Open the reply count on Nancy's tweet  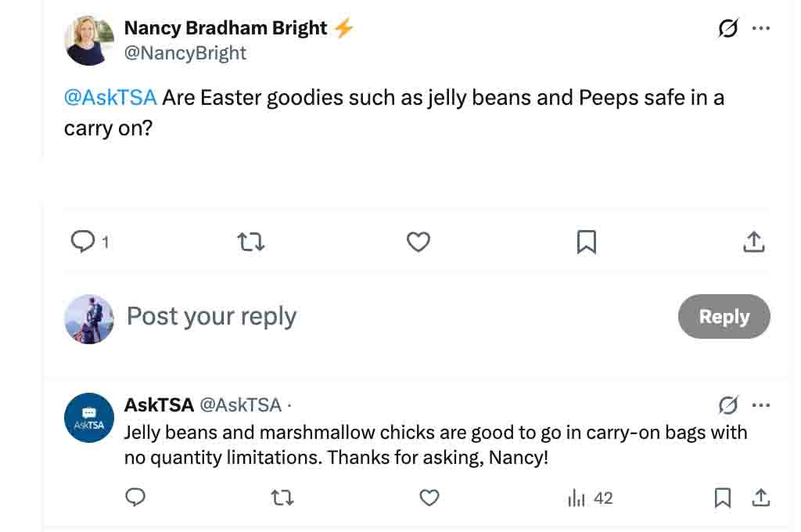click(x=84, y=242)
